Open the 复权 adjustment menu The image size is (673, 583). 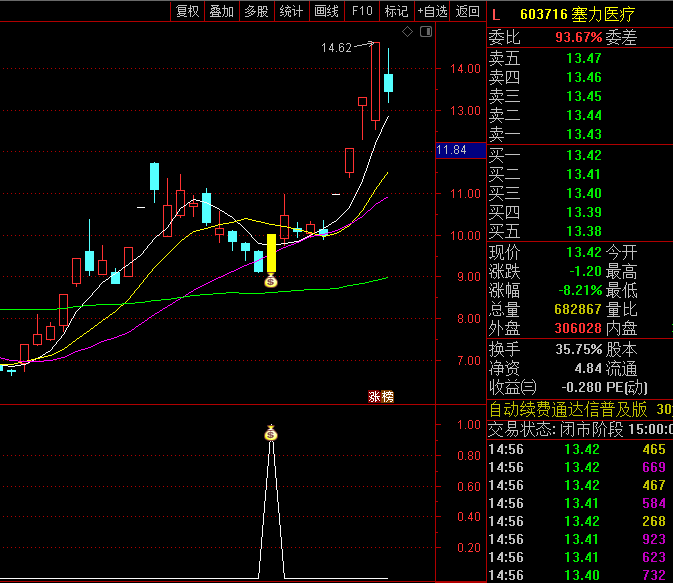(x=187, y=11)
